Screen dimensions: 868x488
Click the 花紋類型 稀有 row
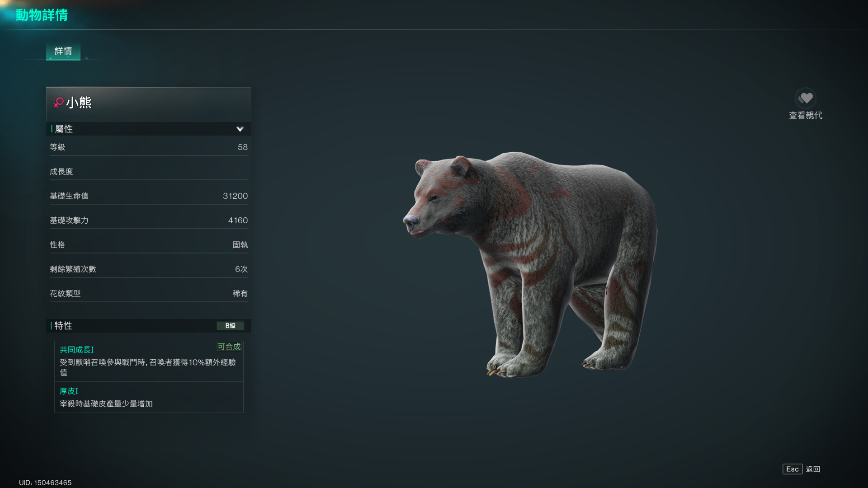pos(149,294)
